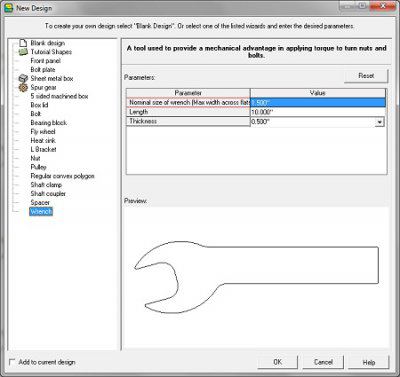The width and height of the screenshot is (400, 377).
Task: Select the Shaft coupler wizard
Action: tap(48, 193)
